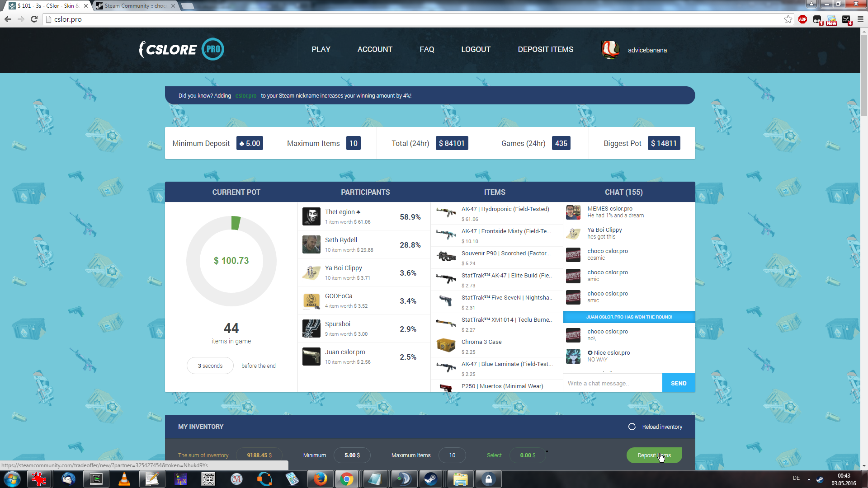Image resolution: width=868 pixels, height=488 pixels.
Task: Click Chroma 3 Case item image
Action: coord(446,345)
